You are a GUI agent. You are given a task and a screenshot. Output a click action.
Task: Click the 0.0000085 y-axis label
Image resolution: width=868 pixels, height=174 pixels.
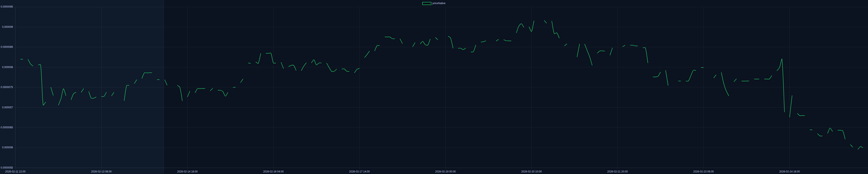tap(7, 47)
